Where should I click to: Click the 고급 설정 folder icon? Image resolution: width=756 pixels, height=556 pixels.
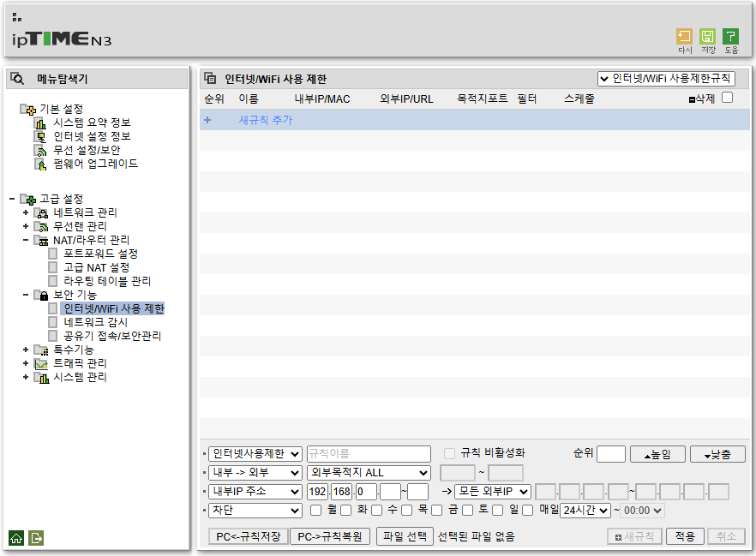[x=28, y=199]
